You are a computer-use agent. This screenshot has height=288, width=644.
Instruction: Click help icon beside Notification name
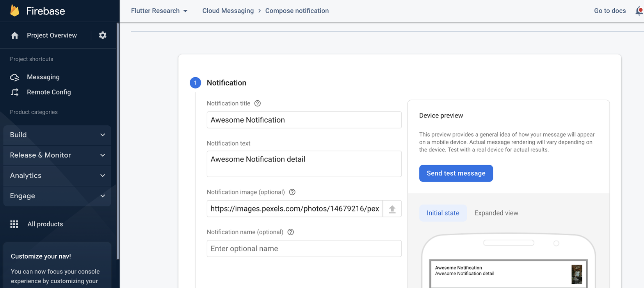291,232
